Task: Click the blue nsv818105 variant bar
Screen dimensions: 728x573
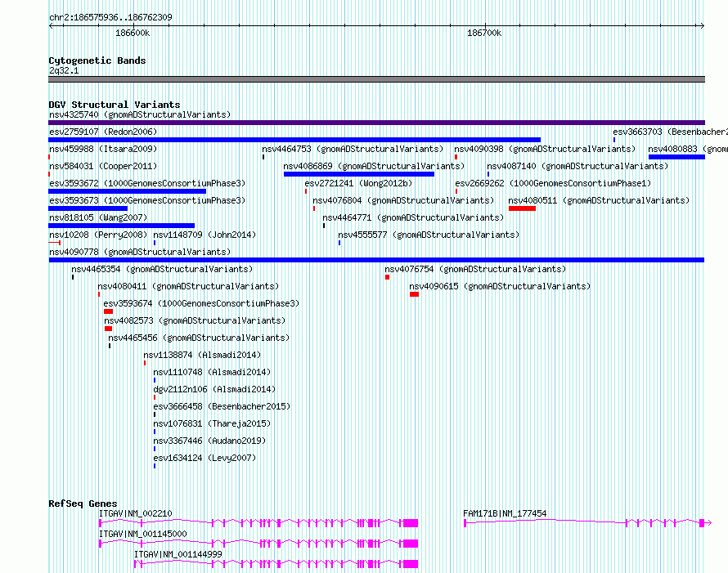Action: coord(122,226)
